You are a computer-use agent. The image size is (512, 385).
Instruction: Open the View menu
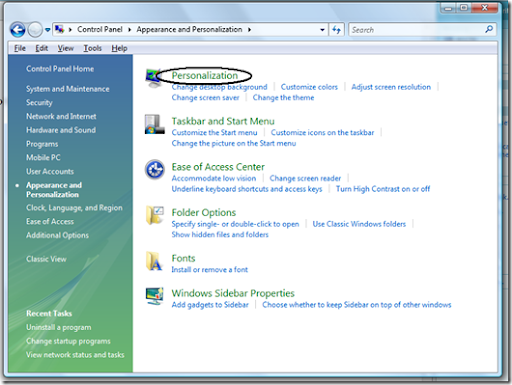pyautogui.click(x=65, y=48)
